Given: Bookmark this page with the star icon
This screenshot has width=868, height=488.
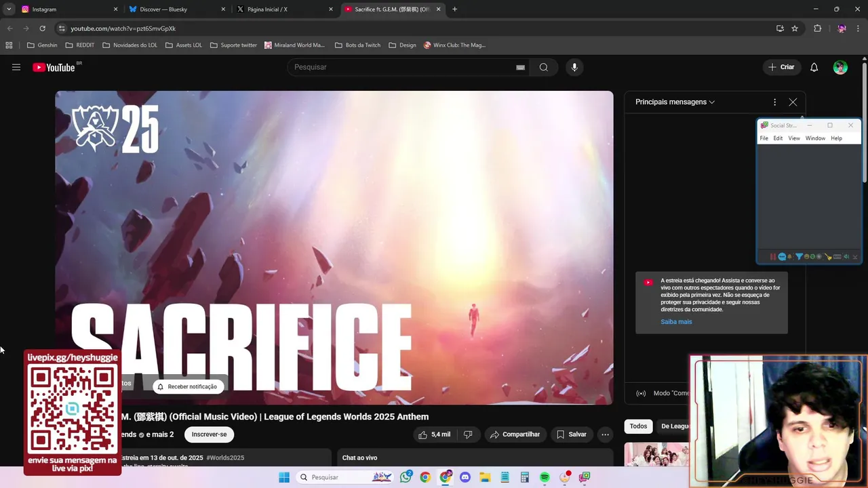Looking at the screenshot, I should point(795,28).
